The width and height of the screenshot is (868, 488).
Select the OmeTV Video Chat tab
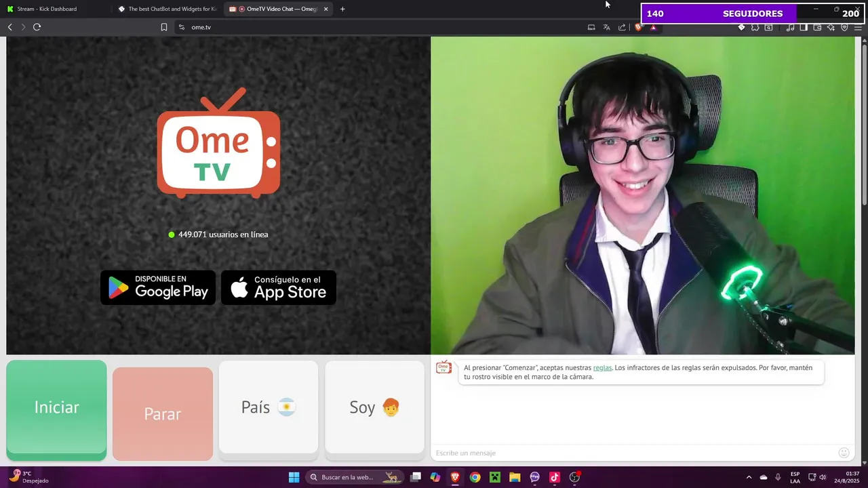[x=278, y=9]
